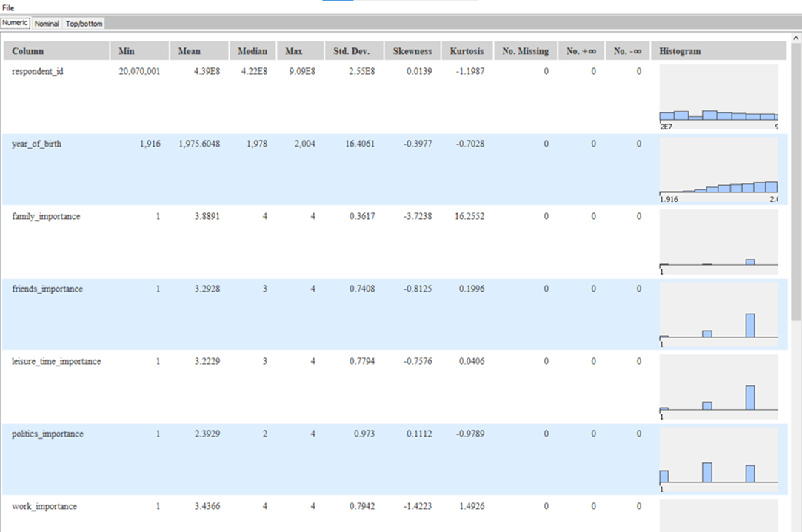
Task: Open the friends_importance histogram thumbnail
Action: (x=718, y=314)
